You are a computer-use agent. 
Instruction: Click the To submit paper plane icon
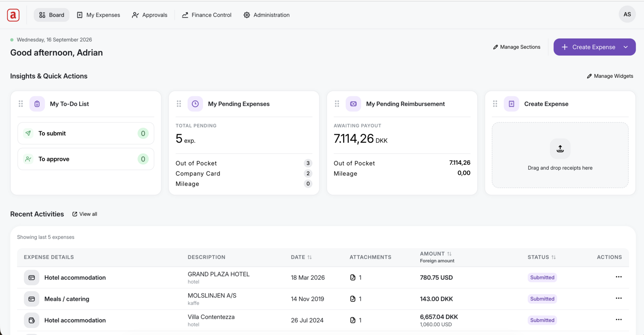[28, 133]
